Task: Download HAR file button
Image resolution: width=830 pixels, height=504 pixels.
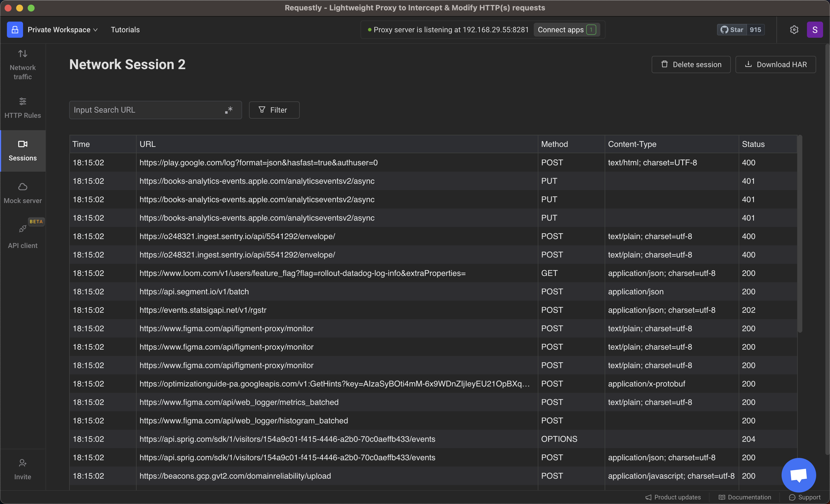Action: (x=776, y=64)
